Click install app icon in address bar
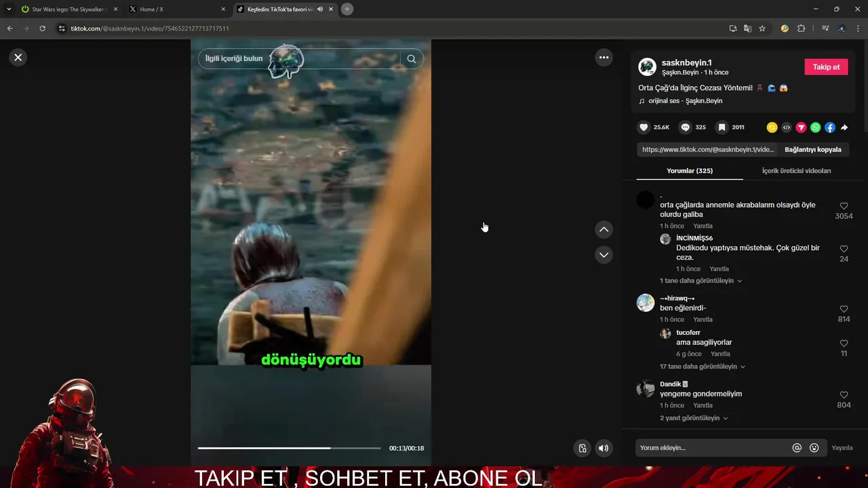This screenshot has width=868, height=488. coord(733,28)
